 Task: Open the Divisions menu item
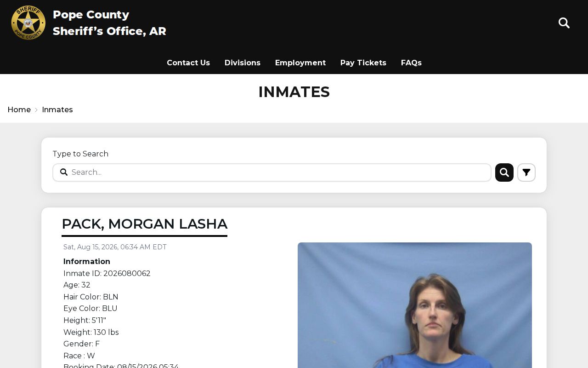click(x=243, y=63)
